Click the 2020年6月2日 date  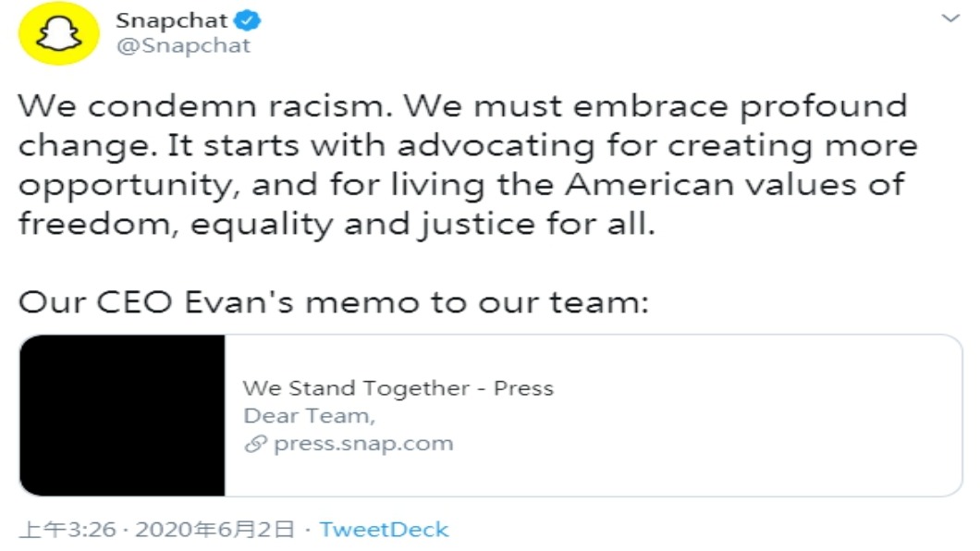tap(214, 530)
